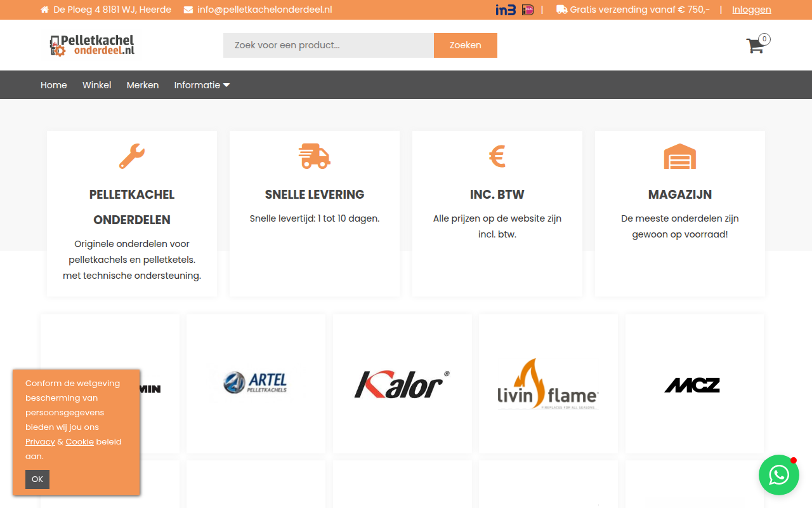Click the 'PELLETKACHEL ONDERDELEN' heading
Image resolution: width=812 pixels, height=508 pixels.
(132, 207)
